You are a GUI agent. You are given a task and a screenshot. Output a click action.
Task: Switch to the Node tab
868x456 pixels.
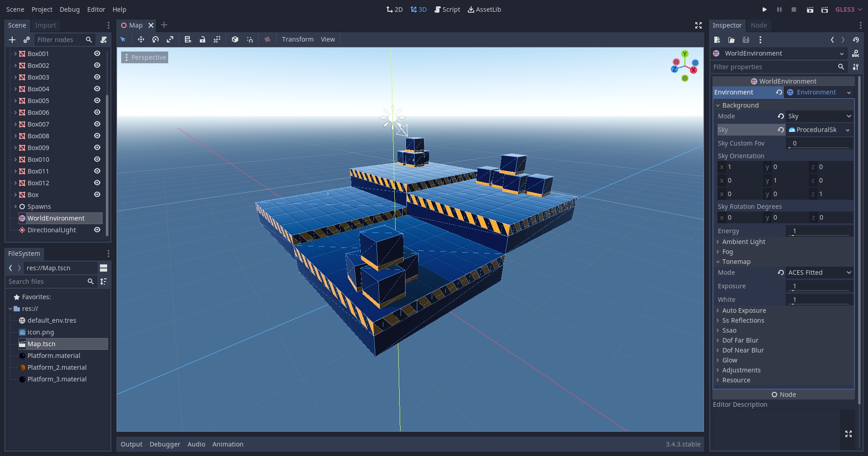coord(759,25)
